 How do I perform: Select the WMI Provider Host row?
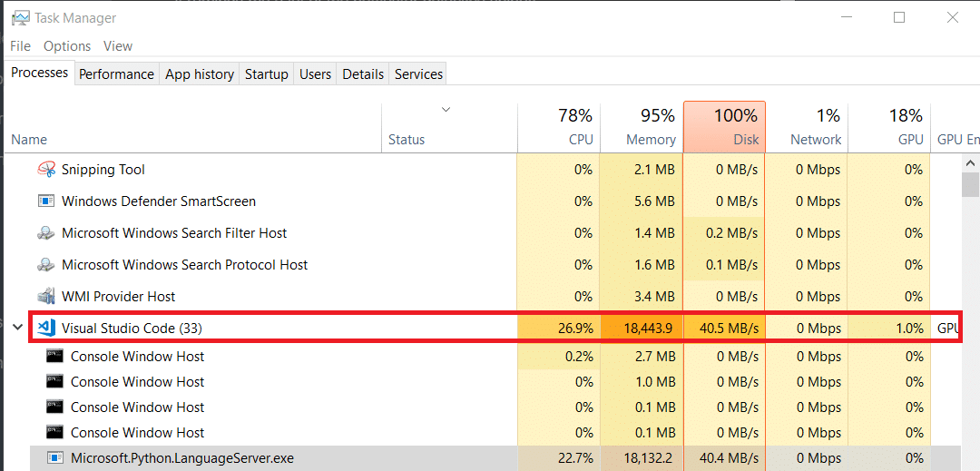point(483,296)
